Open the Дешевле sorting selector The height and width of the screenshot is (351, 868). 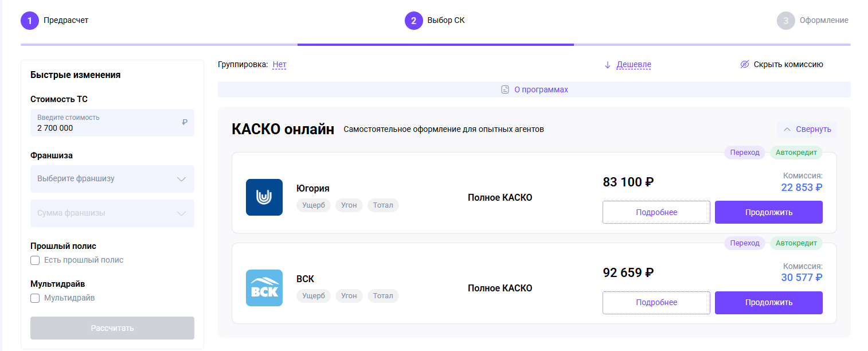coord(634,65)
